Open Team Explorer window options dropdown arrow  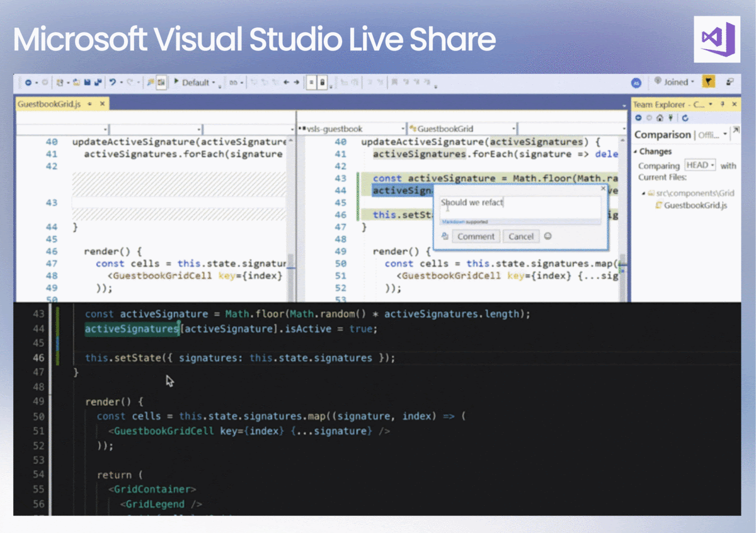tap(711, 104)
